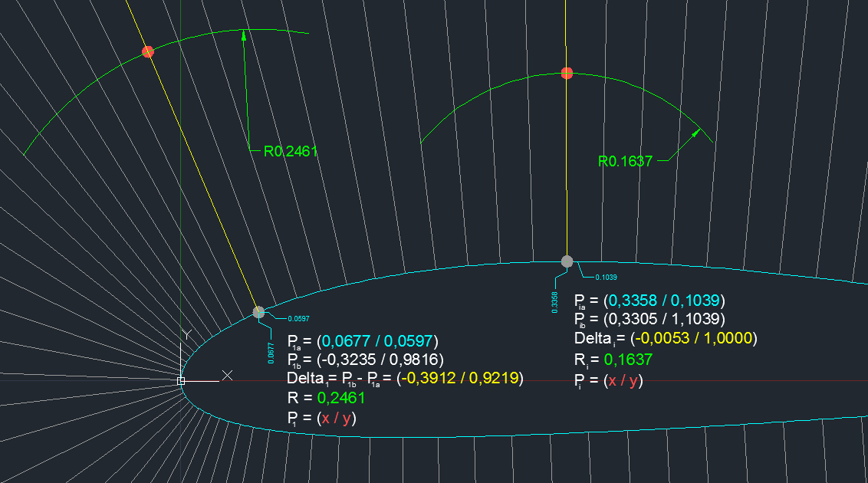Click the small cyan 0.1039 dimension text
The width and height of the screenshot is (868, 483).
tap(607, 278)
